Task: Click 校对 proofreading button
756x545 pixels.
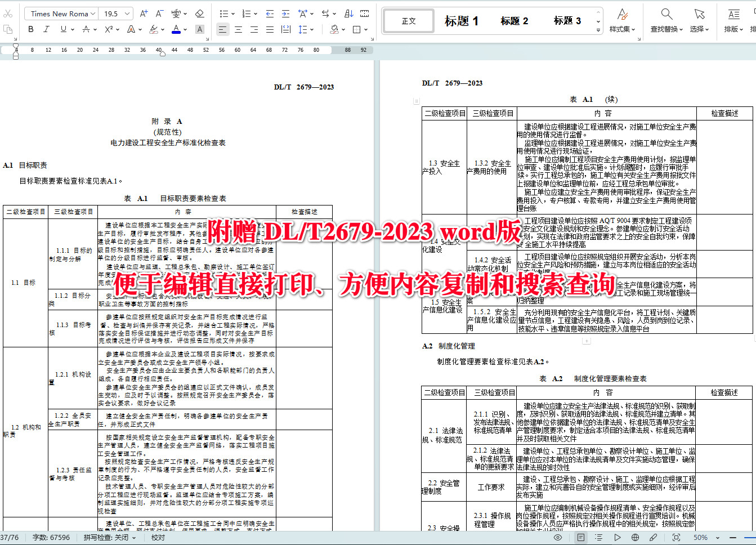Action: pos(158,538)
